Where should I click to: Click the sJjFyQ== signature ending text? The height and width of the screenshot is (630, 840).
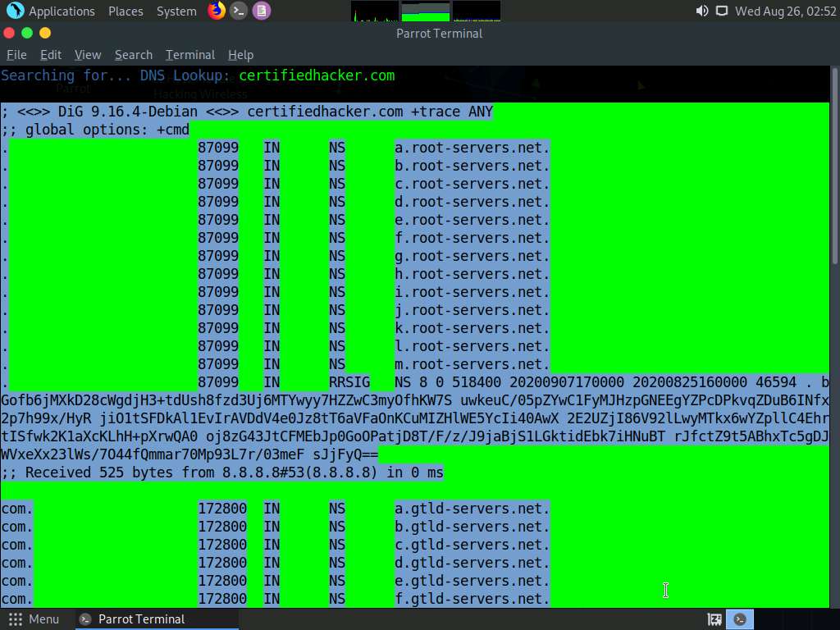point(345,454)
